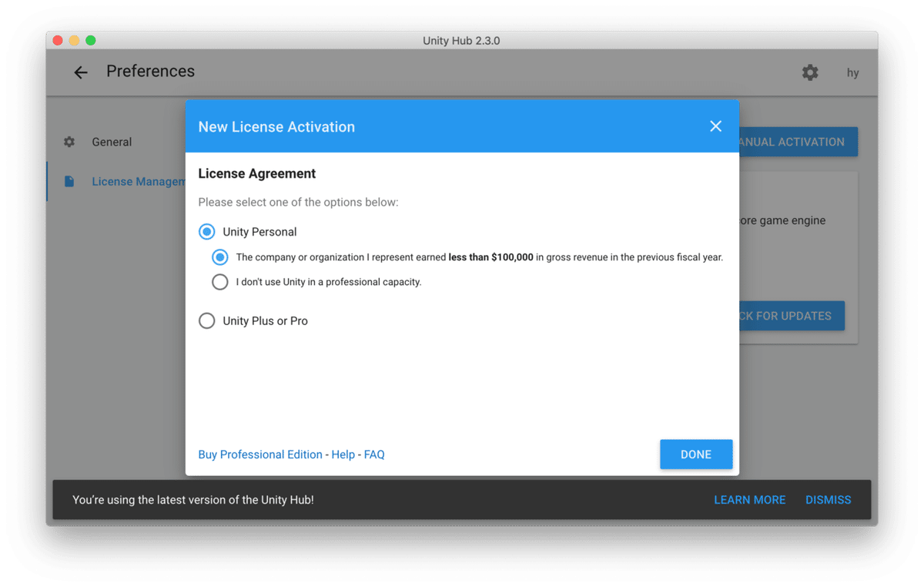Click the New License Activation title

(x=276, y=127)
